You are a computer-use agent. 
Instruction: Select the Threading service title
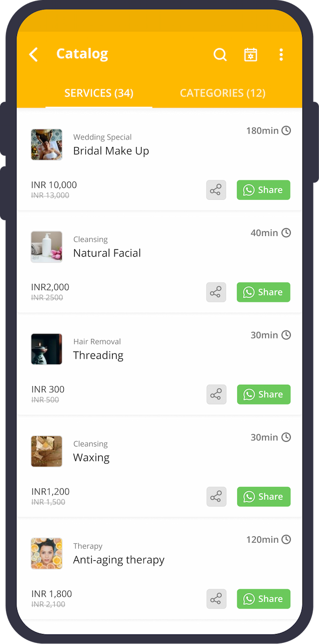98,355
